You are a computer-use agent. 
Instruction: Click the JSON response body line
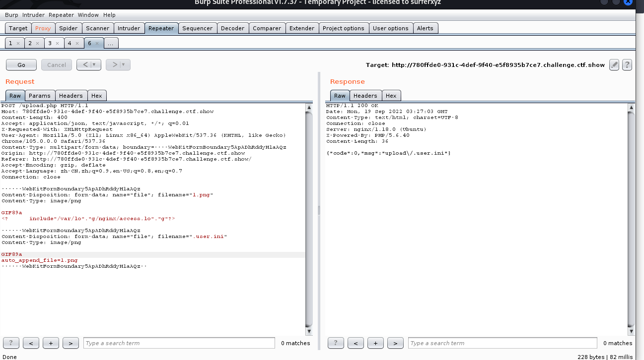[388, 153]
